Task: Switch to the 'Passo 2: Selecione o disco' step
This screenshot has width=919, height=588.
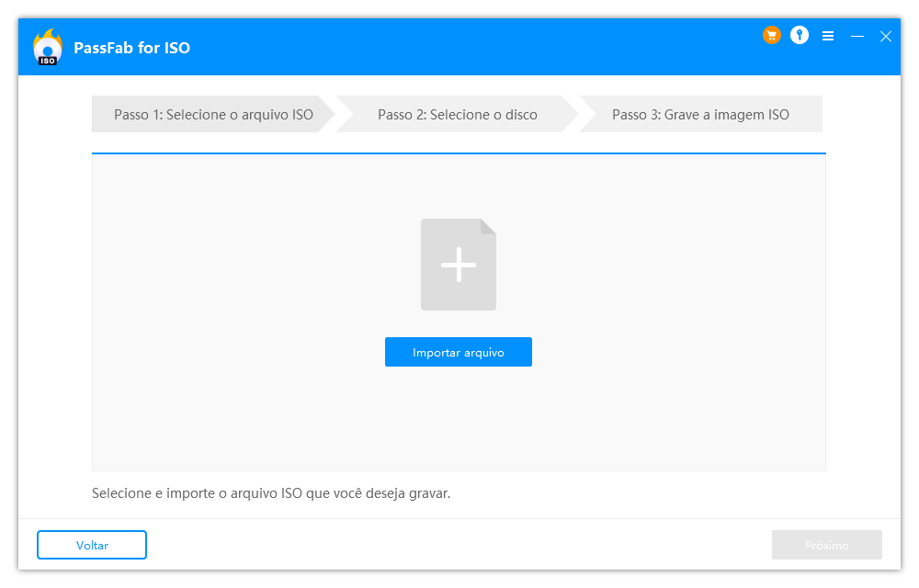Action: click(458, 114)
